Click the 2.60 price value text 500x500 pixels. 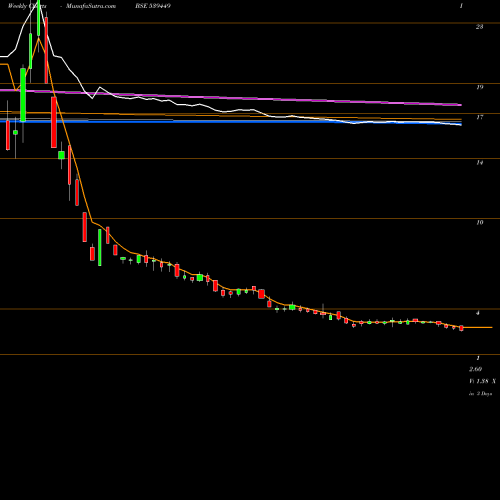pos(476,369)
